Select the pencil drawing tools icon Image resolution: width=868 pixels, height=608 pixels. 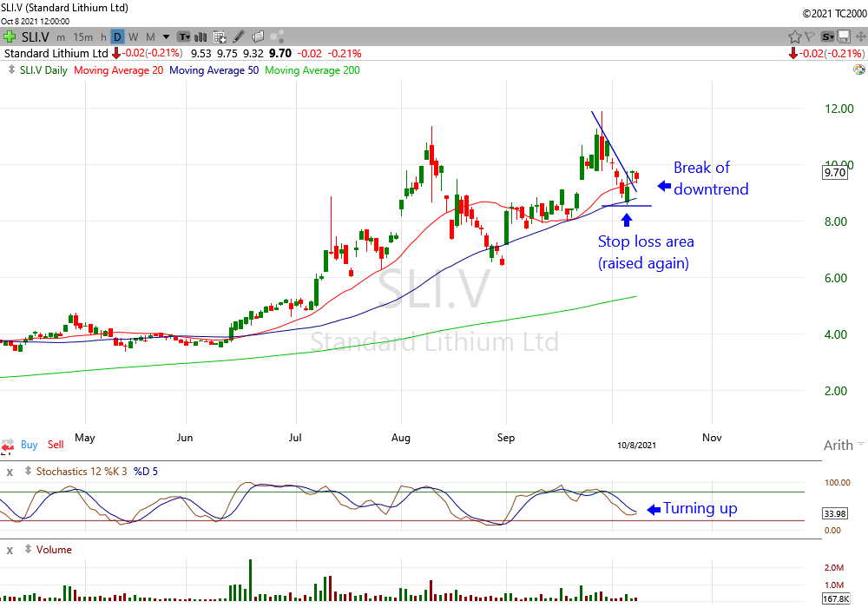[239, 36]
